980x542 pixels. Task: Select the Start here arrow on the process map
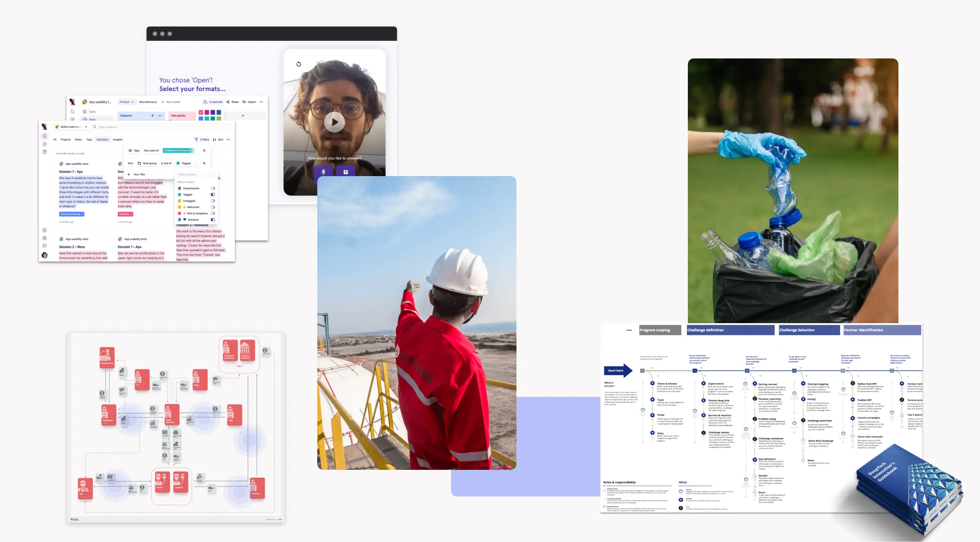618,371
